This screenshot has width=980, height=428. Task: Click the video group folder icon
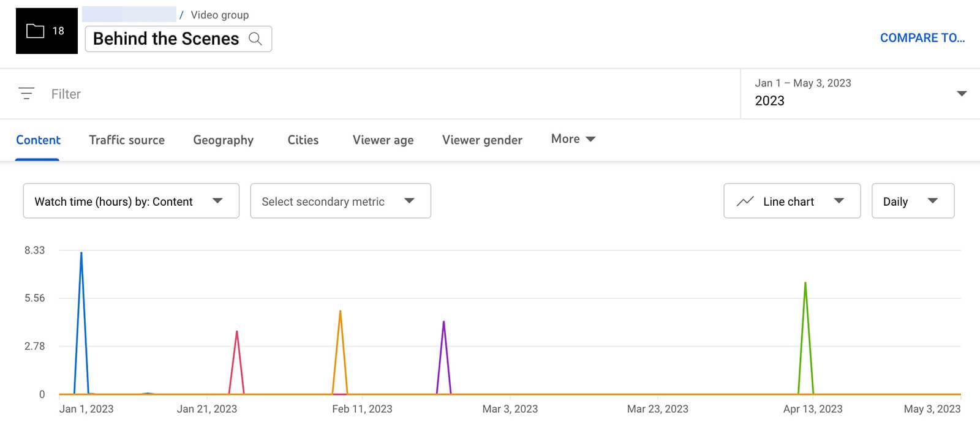[x=36, y=31]
